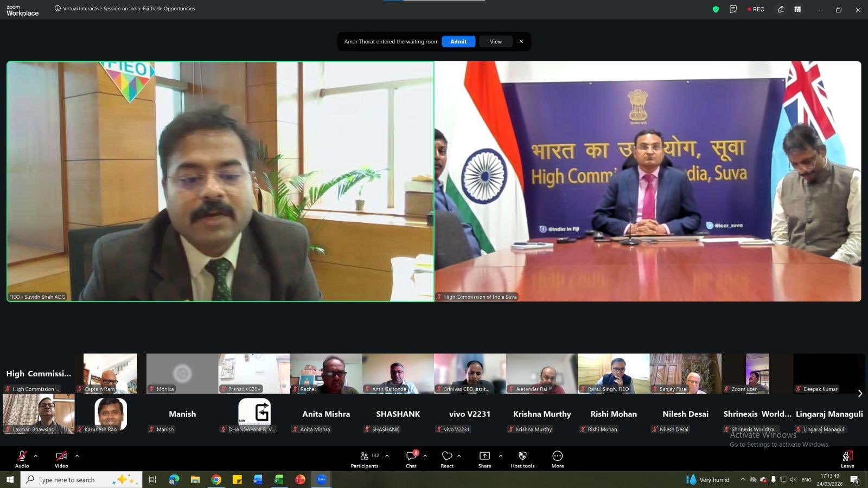The width and height of the screenshot is (868, 488).
Task: Click the REC recording indicator
Action: 756,9
